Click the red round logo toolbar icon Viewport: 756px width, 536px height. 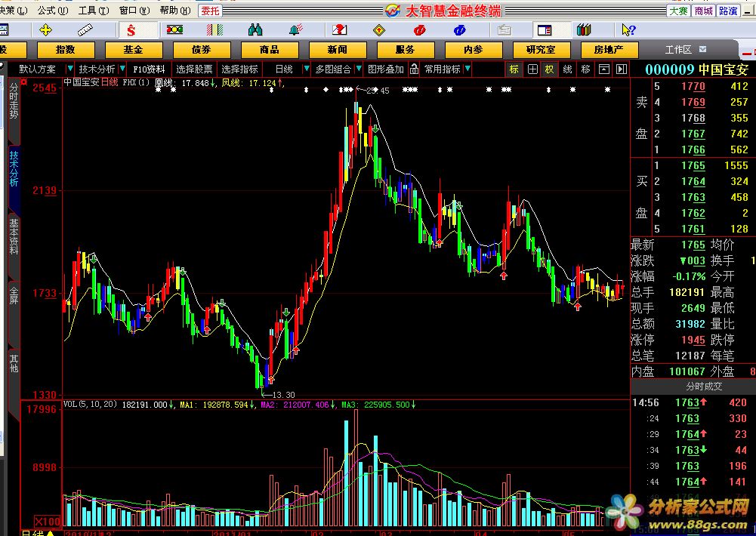419,30
